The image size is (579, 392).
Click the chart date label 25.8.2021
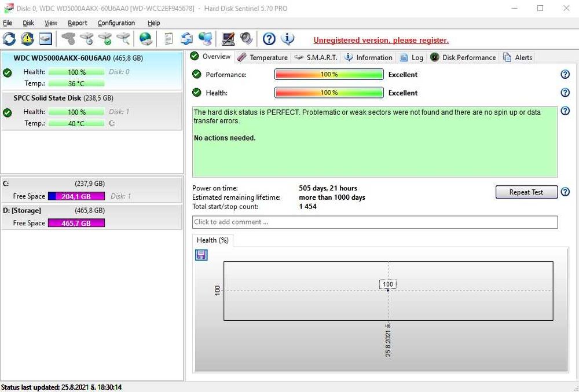pos(388,340)
